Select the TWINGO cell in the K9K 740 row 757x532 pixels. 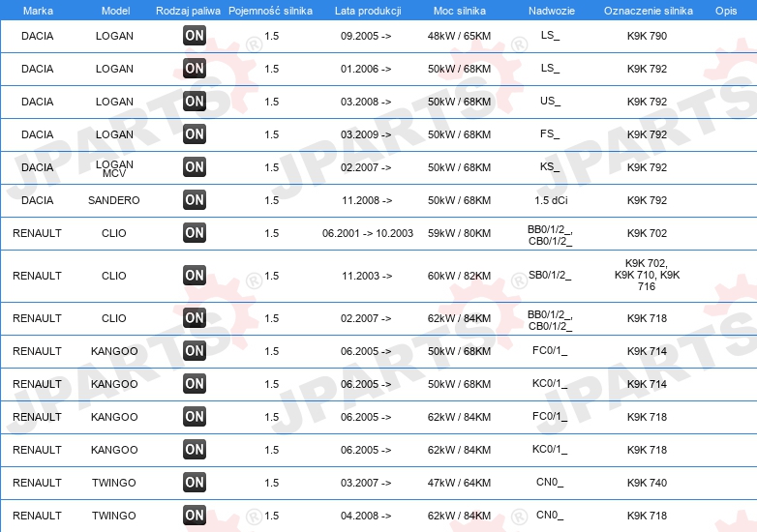(114, 483)
